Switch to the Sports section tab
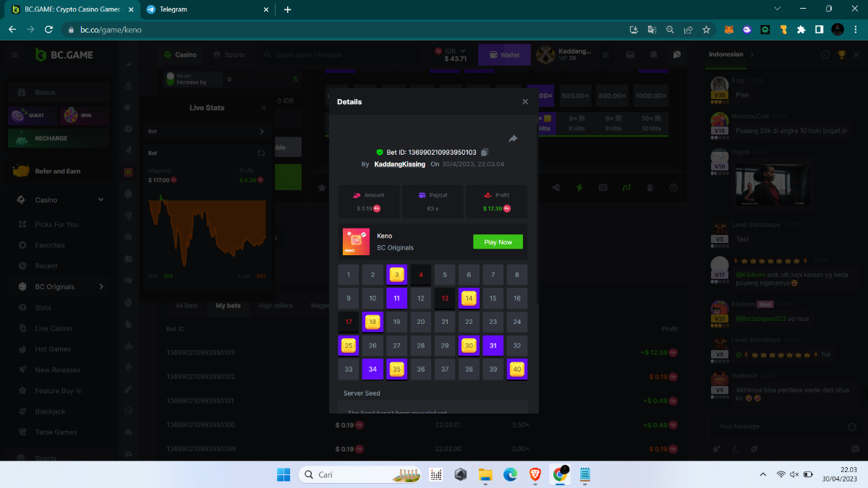Image resolution: width=868 pixels, height=488 pixels. pos(229,55)
